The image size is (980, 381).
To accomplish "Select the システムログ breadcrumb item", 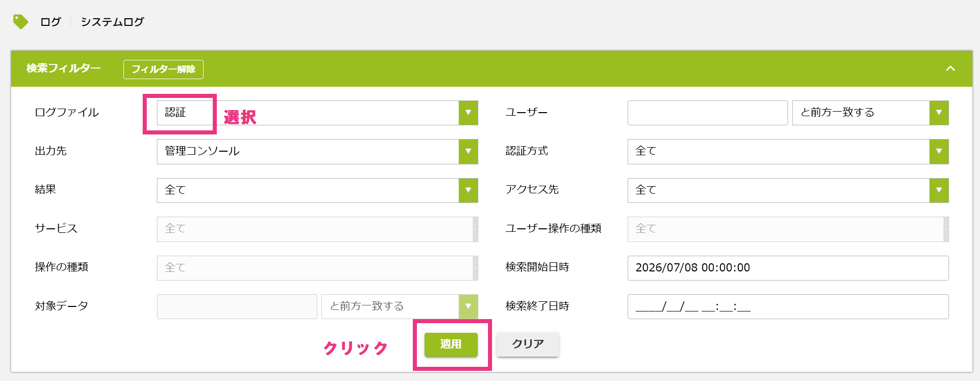I will 113,22.
